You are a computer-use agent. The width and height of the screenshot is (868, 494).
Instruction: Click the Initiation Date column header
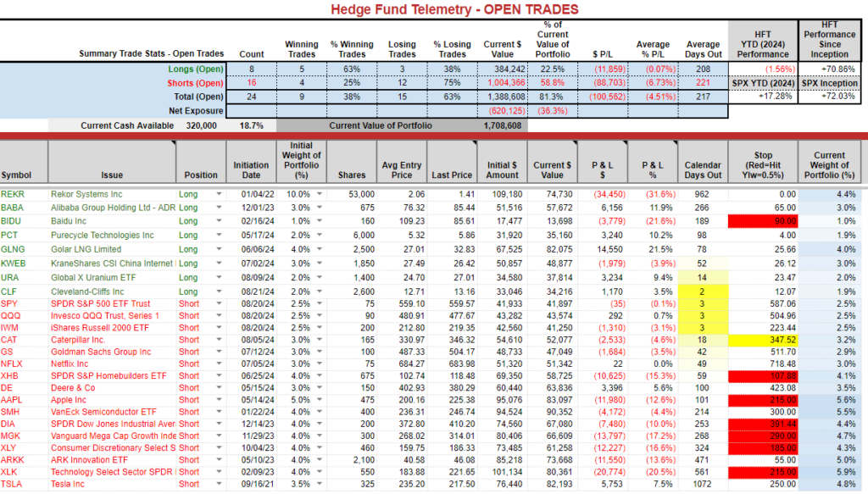click(x=251, y=162)
